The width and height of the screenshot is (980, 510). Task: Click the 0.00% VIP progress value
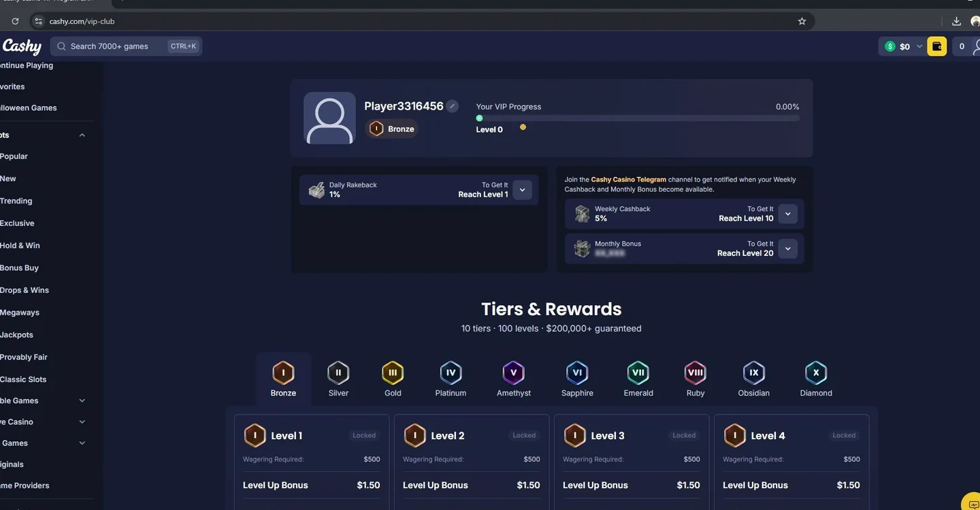tap(787, 107)
